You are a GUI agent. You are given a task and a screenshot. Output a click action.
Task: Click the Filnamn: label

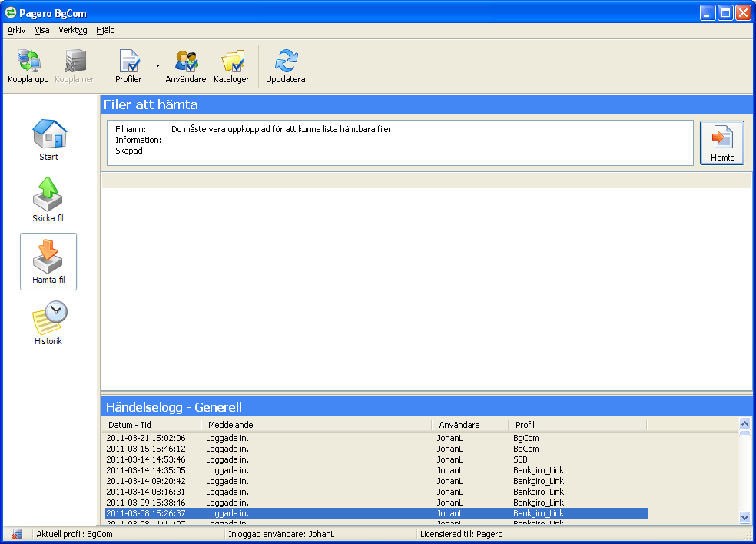(x=131, y=129)
